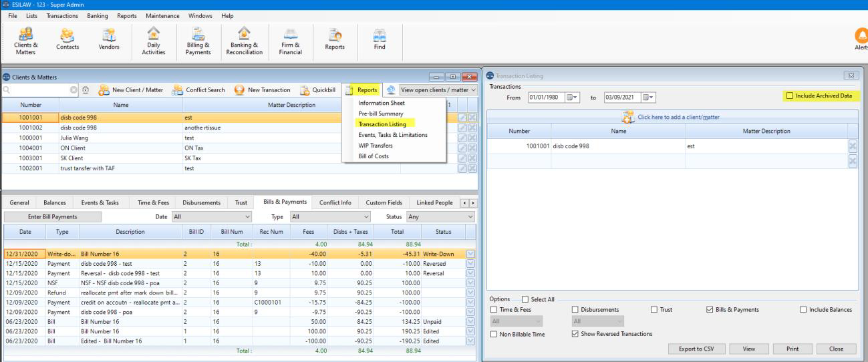Remove disb code 998 from Transaction Listing
868x362 pixels.
click(853, 146)
